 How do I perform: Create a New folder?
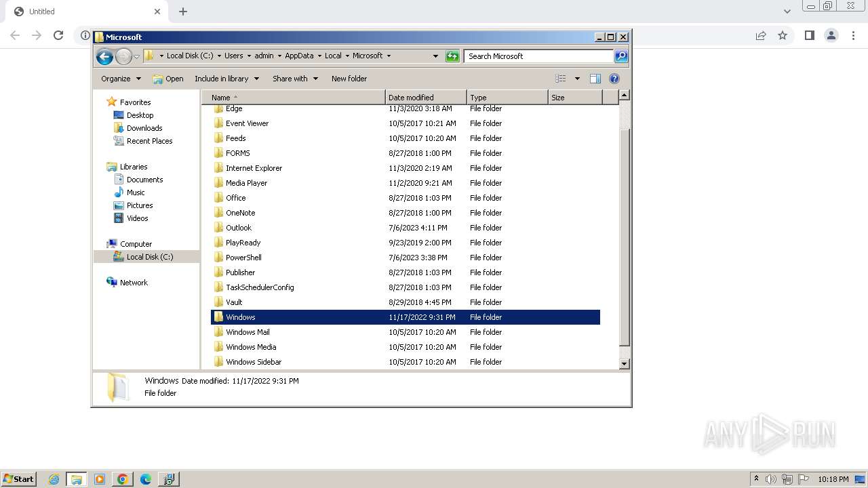[349, 79]
